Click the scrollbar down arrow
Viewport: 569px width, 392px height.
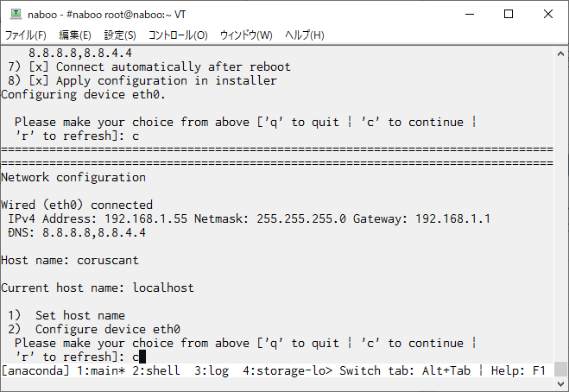560,383
